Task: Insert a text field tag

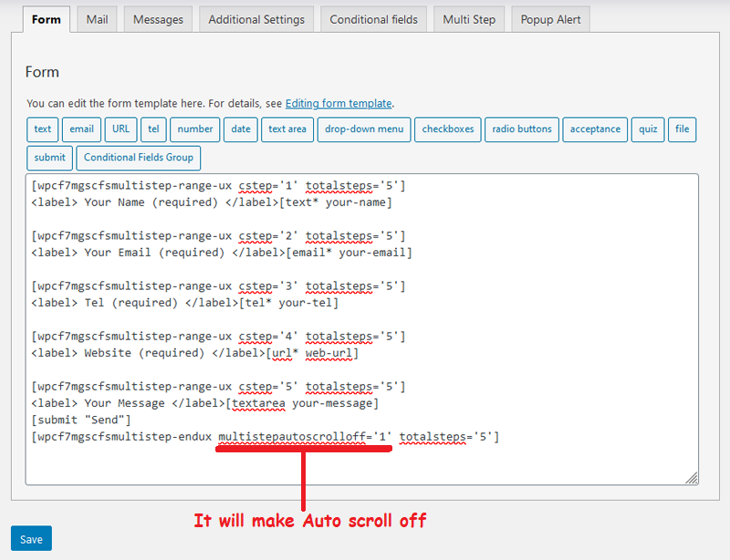Action: [x=43, y=130]
